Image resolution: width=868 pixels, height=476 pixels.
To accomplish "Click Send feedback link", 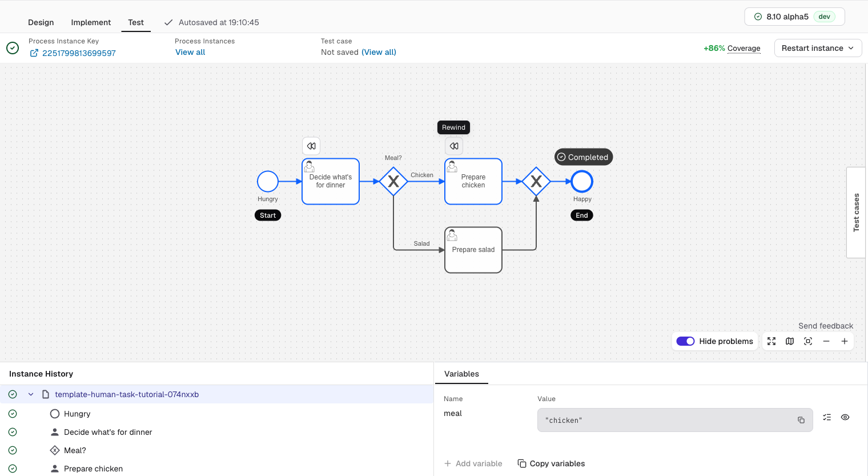I will coord(826,326).
